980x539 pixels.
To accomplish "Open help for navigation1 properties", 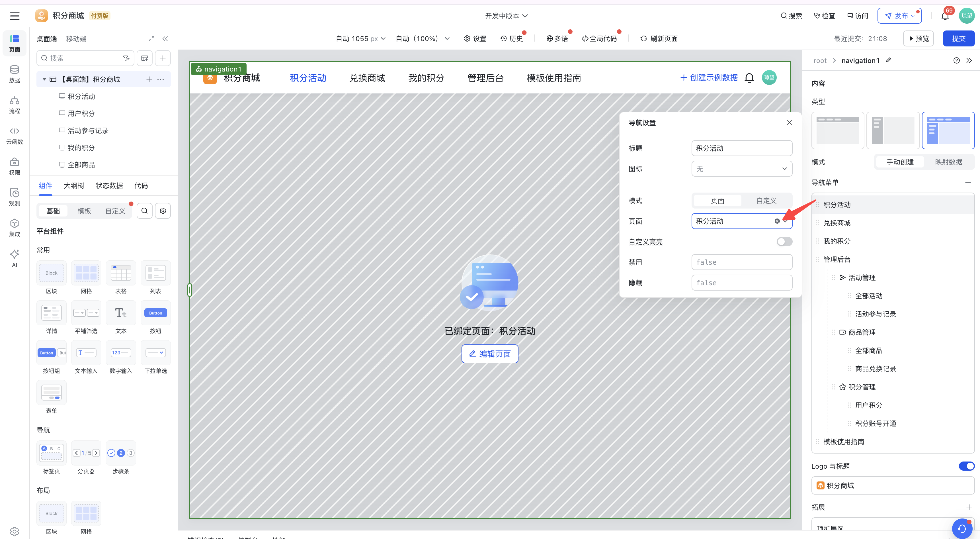I will tap(956, 60).
